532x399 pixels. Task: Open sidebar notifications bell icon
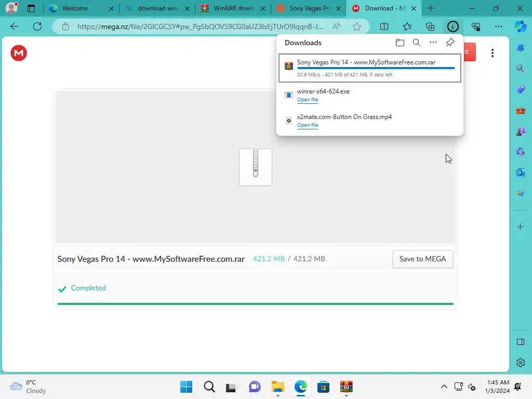[x=521, y=48]
